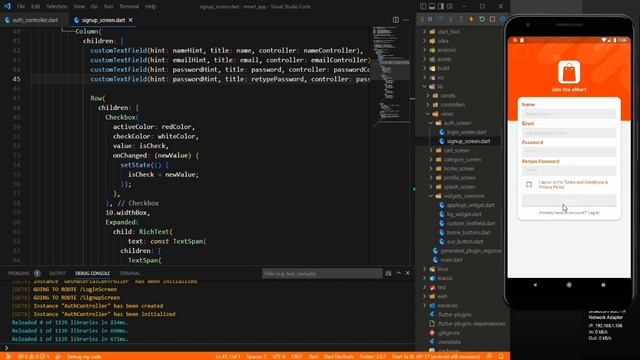This screenshot has width=640, height=360.
Task: Click the Email input field in emulator
Action: click(569, 133)
